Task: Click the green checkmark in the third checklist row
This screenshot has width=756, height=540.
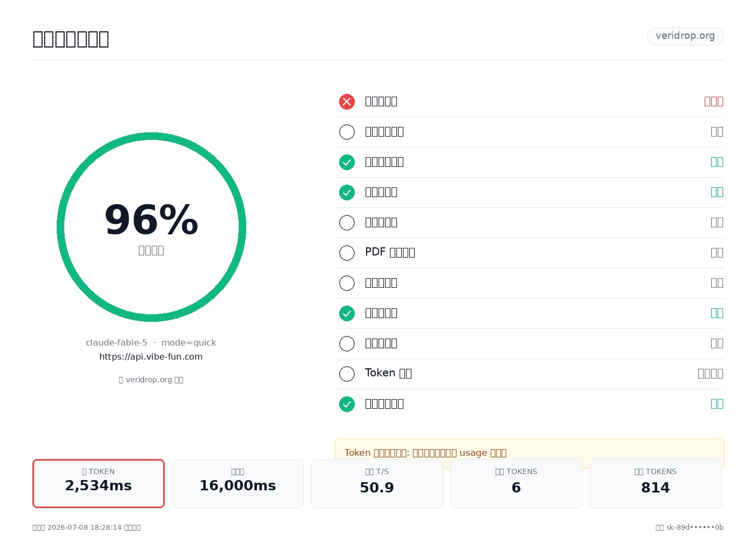Action: [x=347, y=162]
